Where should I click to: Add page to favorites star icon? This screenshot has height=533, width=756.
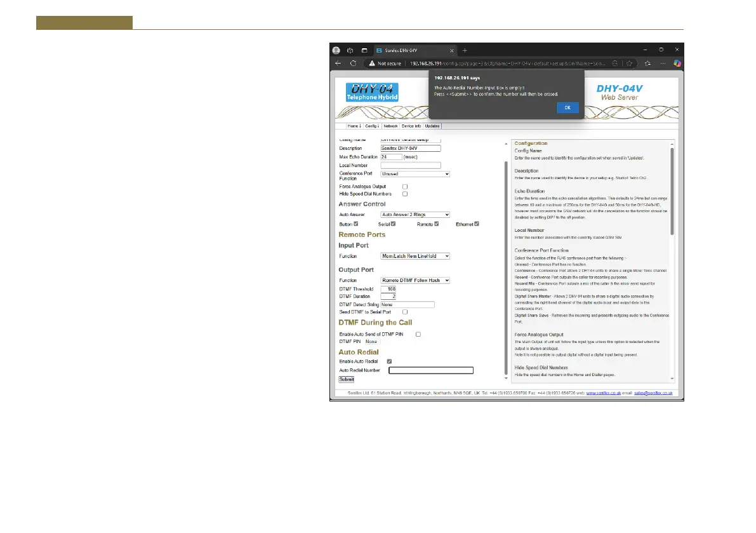pyautogui.click(x=629, y=64)
